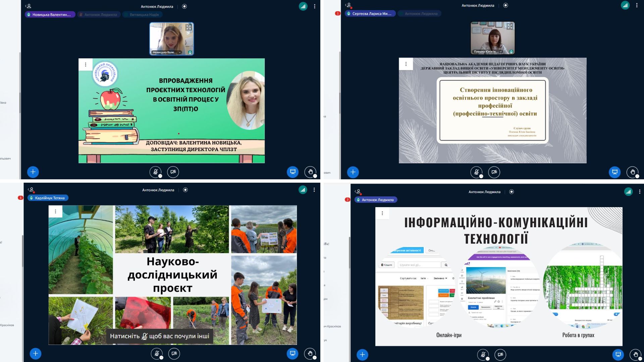Screen dimensions: 644x362
Task: Toggle users list above Сергеєва Лариса chip
Action: (348, 5)
